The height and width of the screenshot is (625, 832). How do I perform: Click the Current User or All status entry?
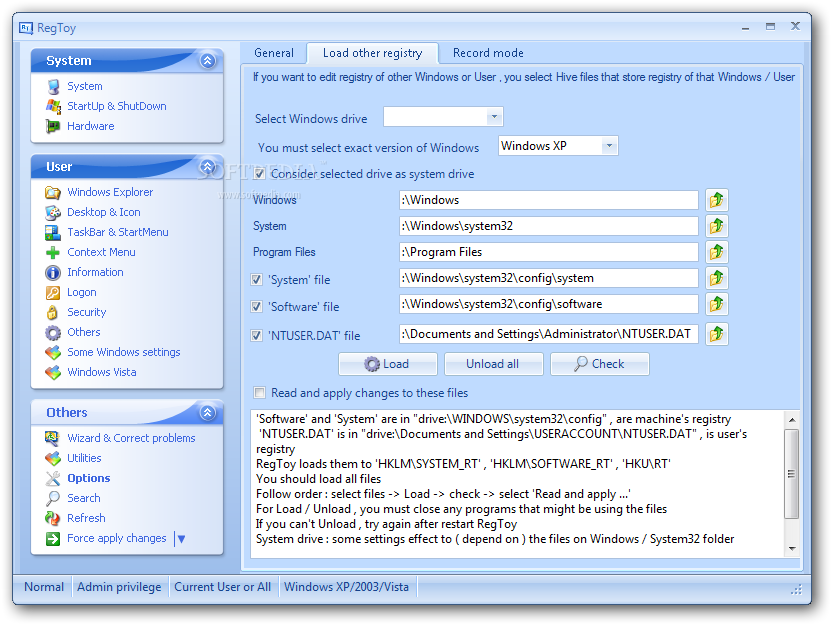[x=223, y=587]
